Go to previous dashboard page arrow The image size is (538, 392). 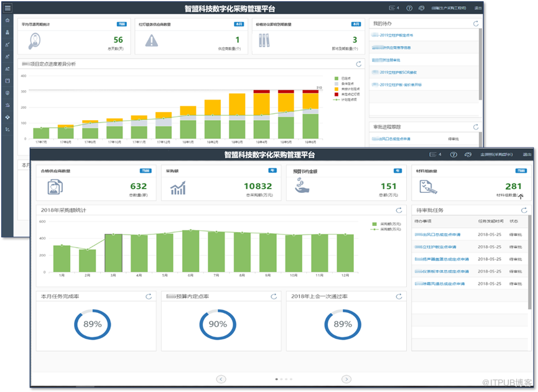pos(221,379)
